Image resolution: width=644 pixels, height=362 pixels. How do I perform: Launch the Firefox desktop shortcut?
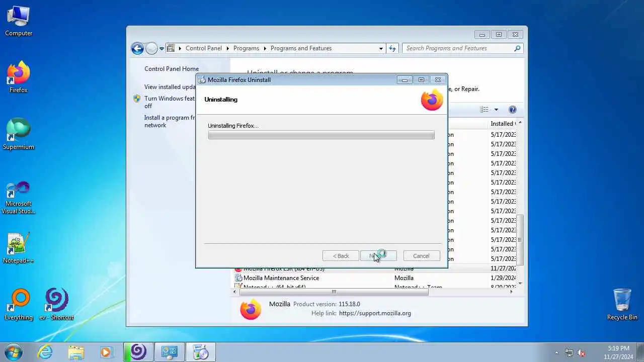[19, 77]
